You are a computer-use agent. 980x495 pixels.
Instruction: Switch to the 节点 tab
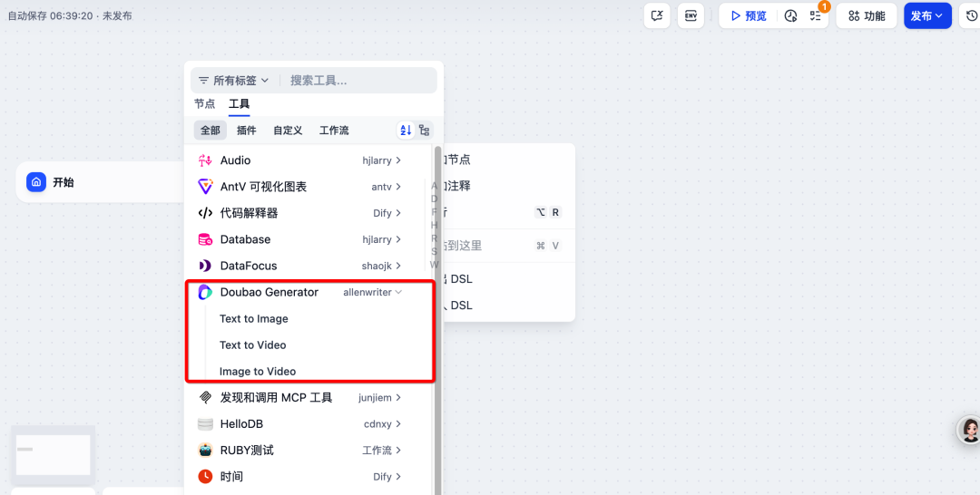[204, 104]
